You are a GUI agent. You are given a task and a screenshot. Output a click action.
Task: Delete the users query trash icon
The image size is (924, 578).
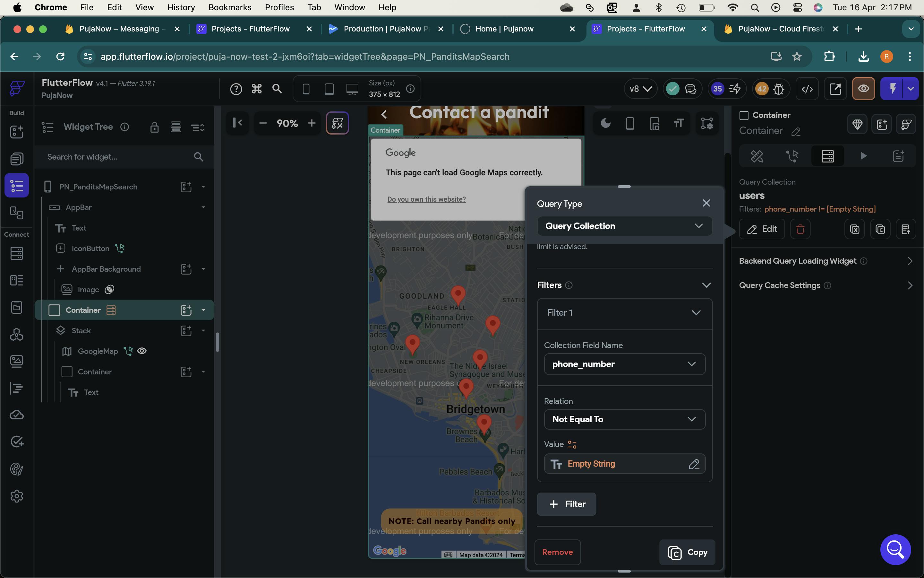click(800, 229)
